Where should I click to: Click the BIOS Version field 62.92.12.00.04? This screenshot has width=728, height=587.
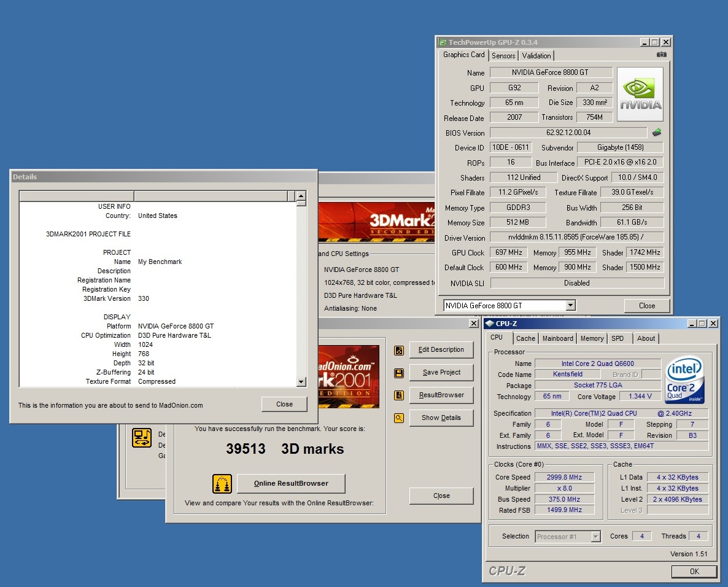(x=568, y=133)
